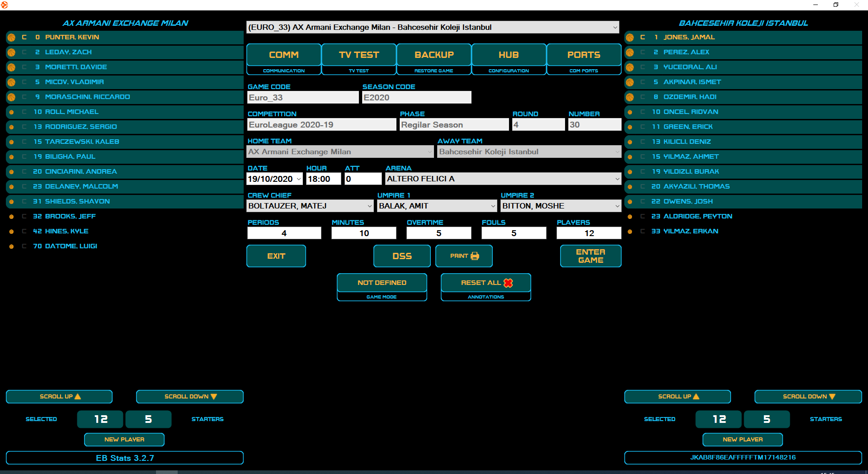
Task: Click the basketball icon beside OZDEMIR, HADI
Action: point(630,97)
